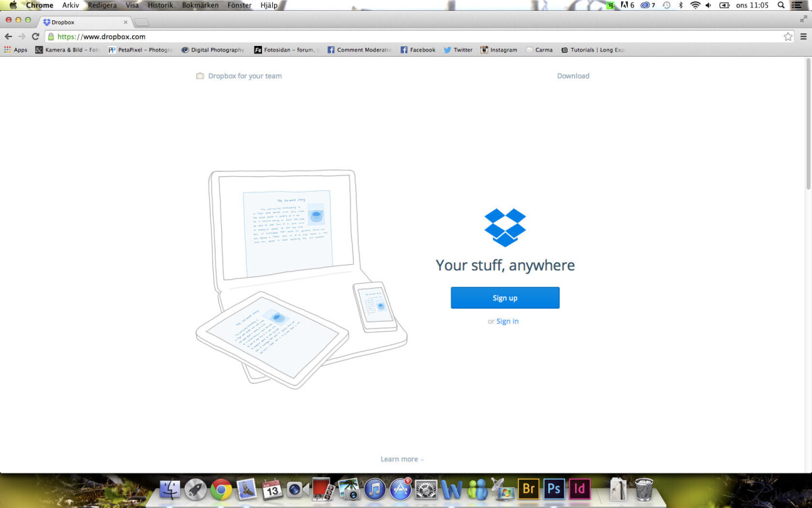
Task: Click the browser forward arrow
Action: pyautogui.click(x=22, y=37)
